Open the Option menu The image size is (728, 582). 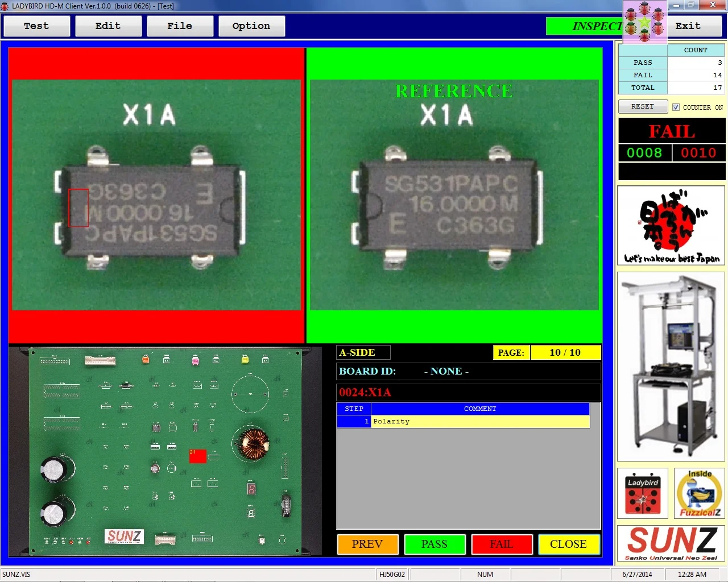(x=251, y=26)
